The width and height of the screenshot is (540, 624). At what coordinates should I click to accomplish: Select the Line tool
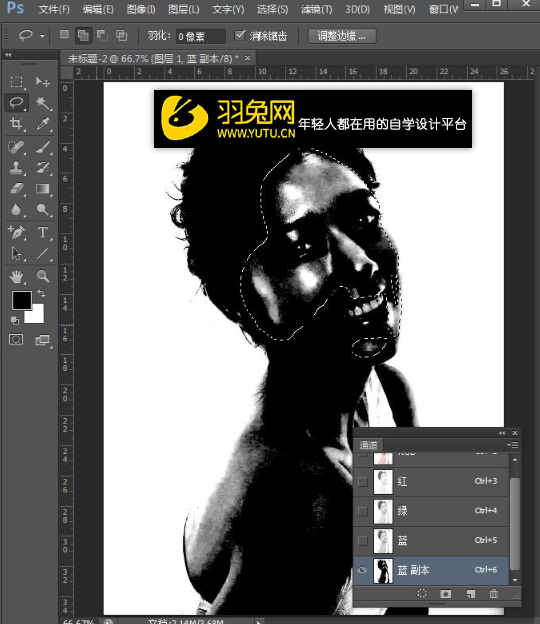point(42,253)
